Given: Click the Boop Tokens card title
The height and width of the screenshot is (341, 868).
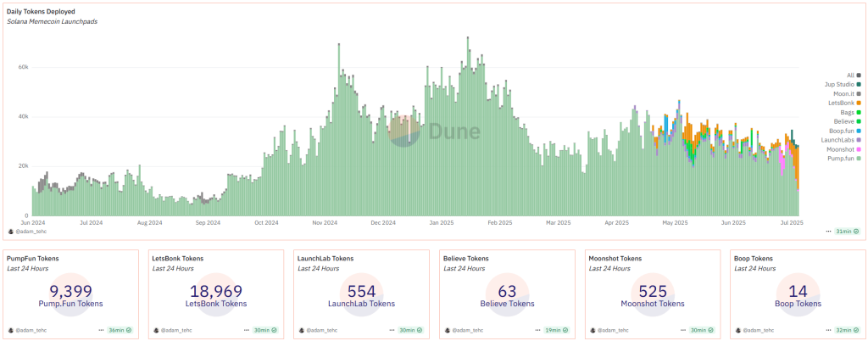Looking at the screenshot, I should [753, 259].
